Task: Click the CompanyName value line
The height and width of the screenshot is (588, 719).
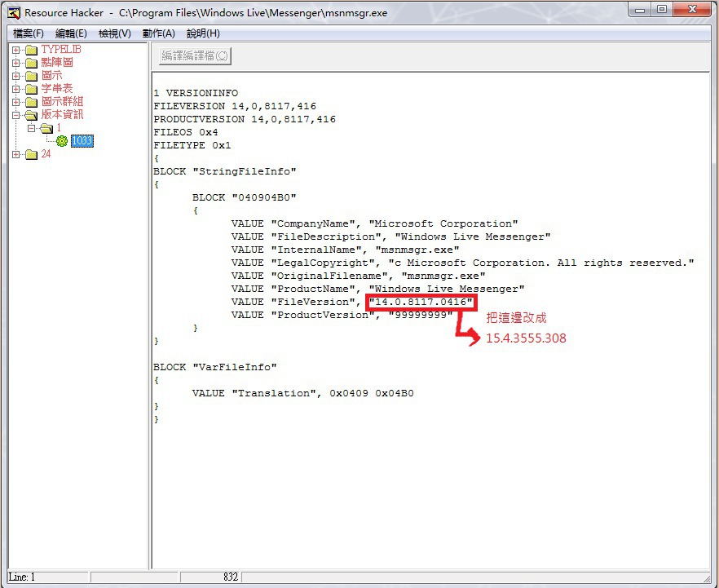Action: [x=375, y=223]
